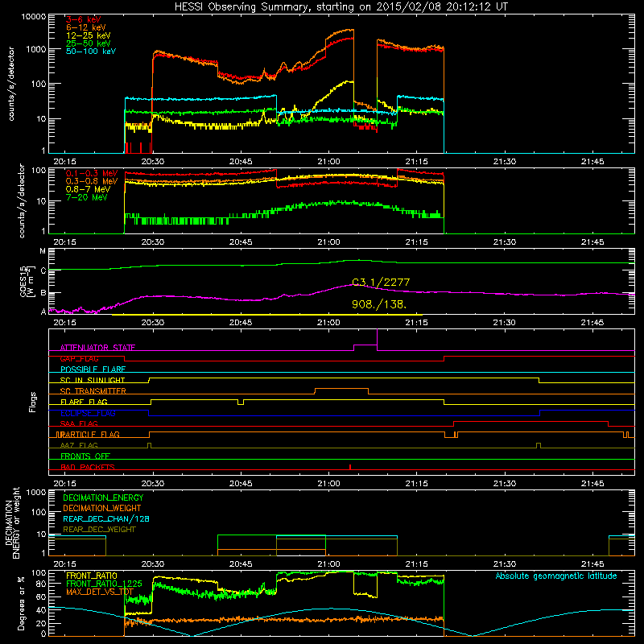
Task: Click the geomagnetic latitude minimum near 21:25
Action: 473,635
